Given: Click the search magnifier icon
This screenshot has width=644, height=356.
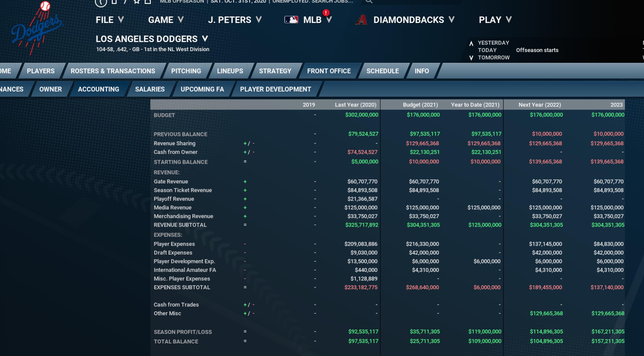Looking at the screenshot, I should (x=369, y=2).
